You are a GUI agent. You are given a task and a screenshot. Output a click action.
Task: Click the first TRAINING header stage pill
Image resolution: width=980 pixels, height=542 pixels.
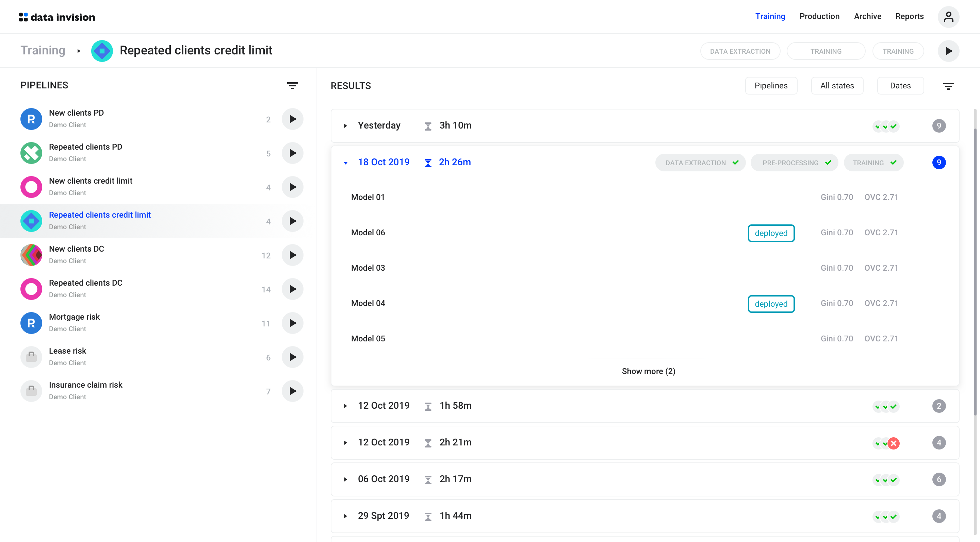[x=826, y=51]
